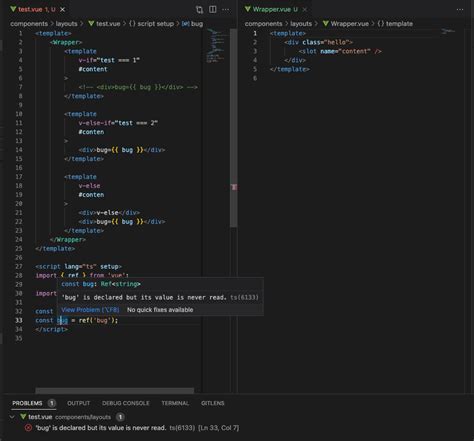Click the View Problem link in hover popup
Image resolution: width=474 pixels, height=441 pixels.
coord(90,310)
